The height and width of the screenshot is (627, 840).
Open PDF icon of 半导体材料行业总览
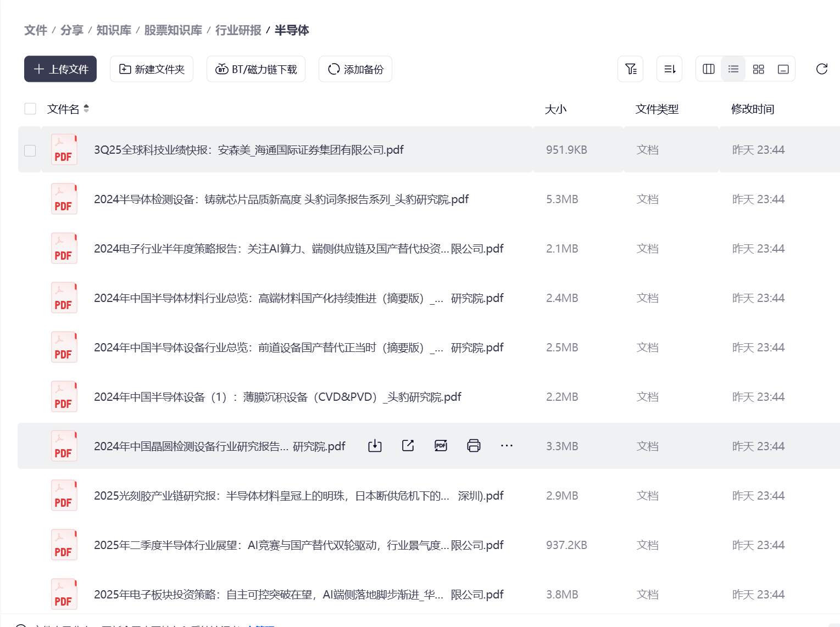[64, 298]
